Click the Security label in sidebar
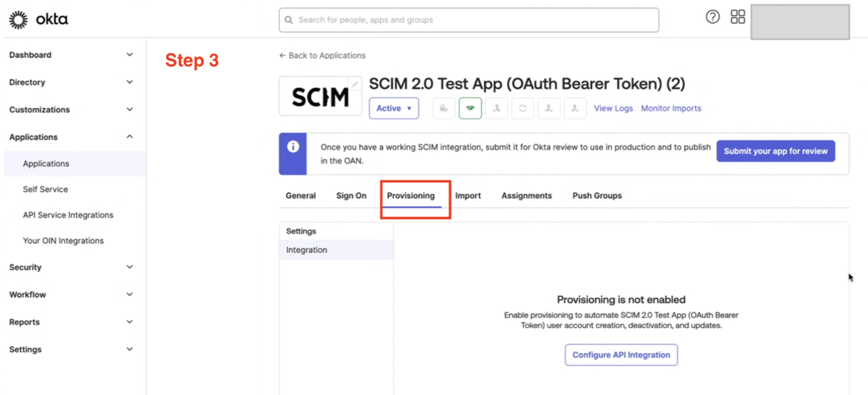 pos(25,267)
